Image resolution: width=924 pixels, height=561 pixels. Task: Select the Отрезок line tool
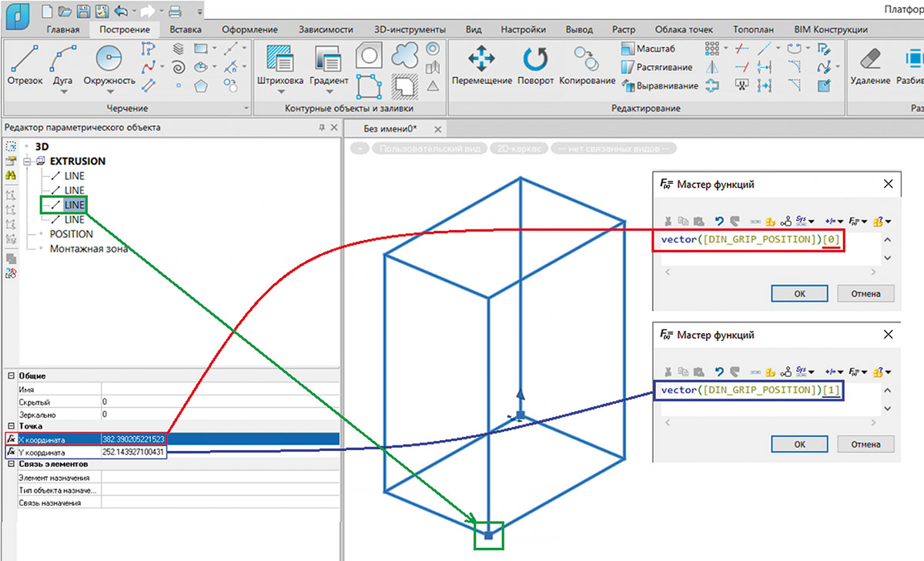(25, 66)
